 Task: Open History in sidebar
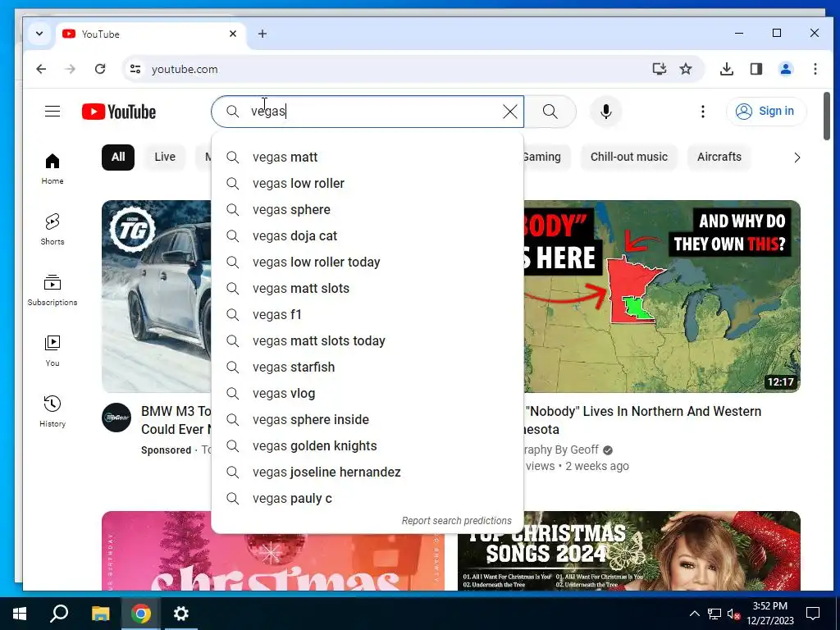click(52, 411)
